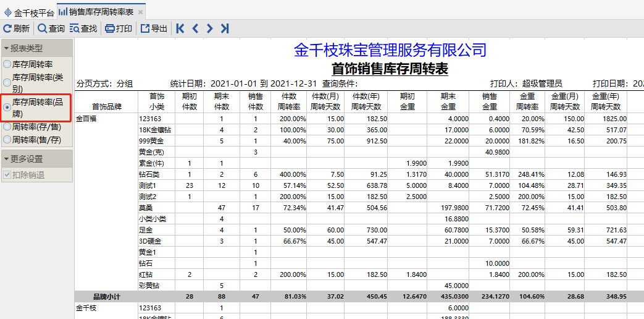Open the 查询 query tool
The height and width of the screenshot is (319, 644).
51,28
